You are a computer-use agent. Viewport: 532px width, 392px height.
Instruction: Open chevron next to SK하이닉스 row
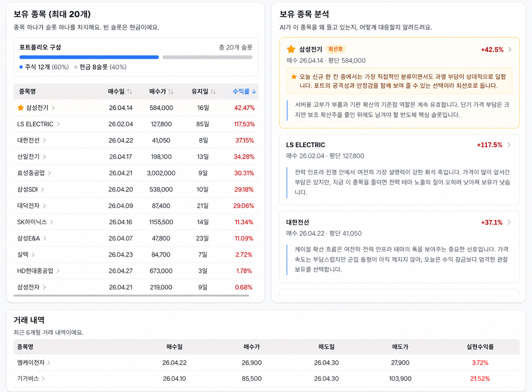coord(52,222)
